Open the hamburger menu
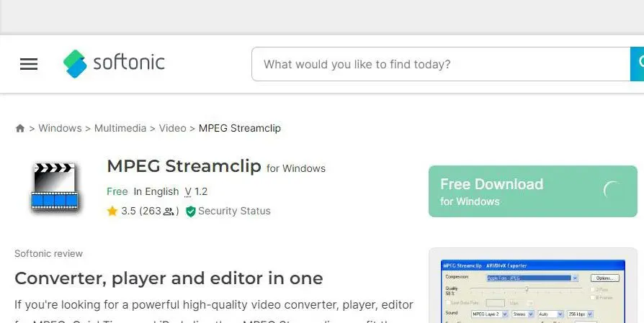 [29, 64]
